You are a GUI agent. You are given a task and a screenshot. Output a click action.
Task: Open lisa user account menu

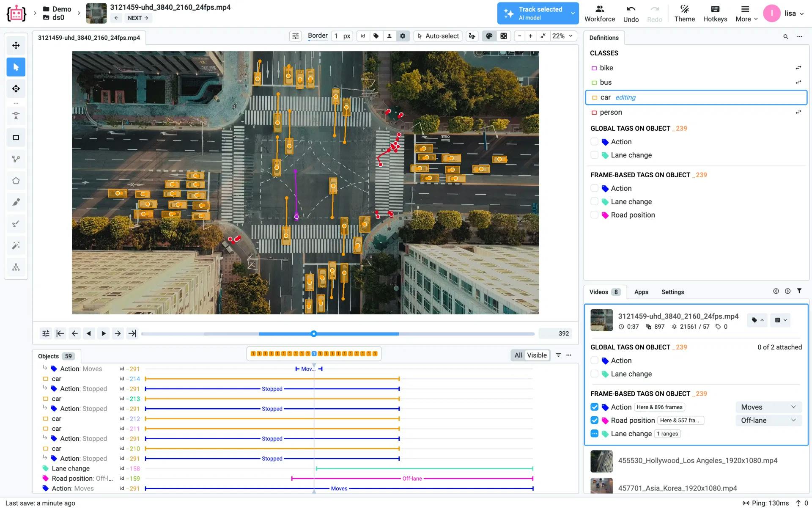(x=784, y=14)
